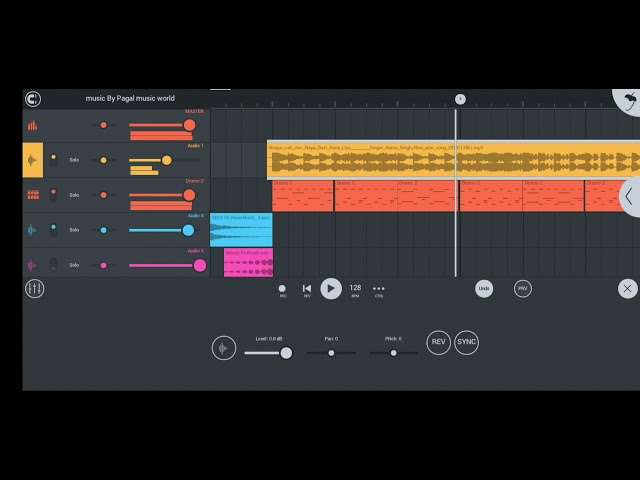The width and height of the screenshot is (640, 480).
Task: Select the blue VEC3 FX wav clip
Action: pos(241,230)
